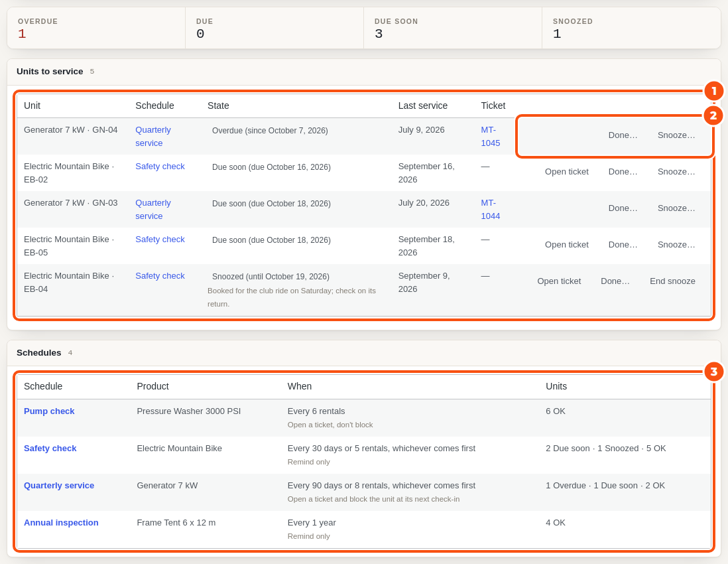Screen dimensions: 728x564
Task: Open Quarterly service link for GN-04
Action: click(152, 137)
